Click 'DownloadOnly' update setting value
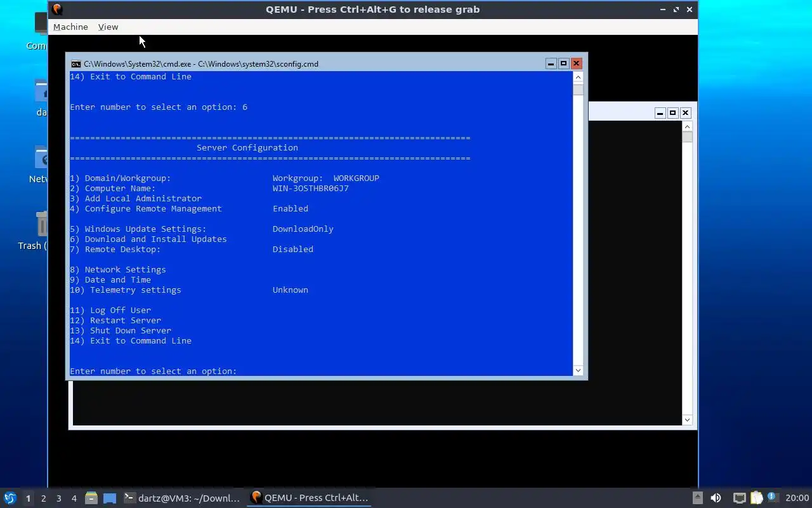 (x=303, y=229)
